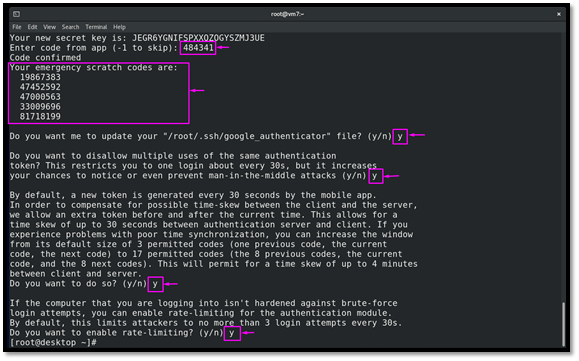Open the View menu
Viewport: 579px width, 361px height.
(49, 27)
